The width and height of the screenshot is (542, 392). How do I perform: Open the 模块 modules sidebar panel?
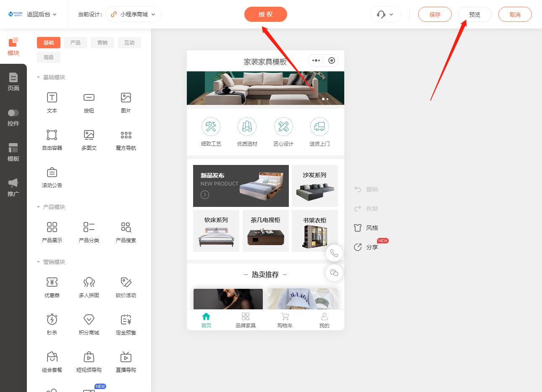13,46
